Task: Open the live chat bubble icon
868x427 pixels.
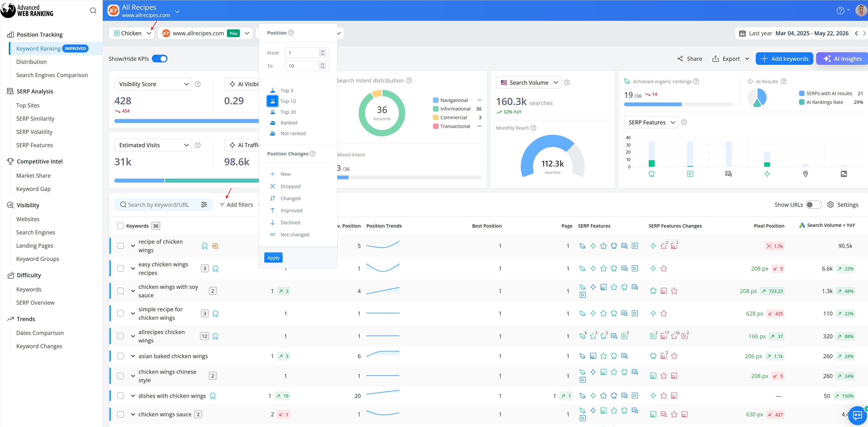Action: 858,416
